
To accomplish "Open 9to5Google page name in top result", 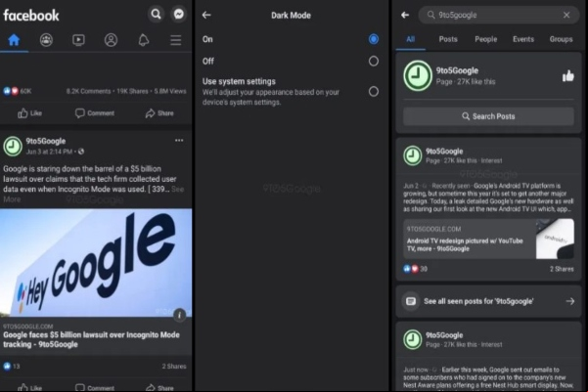I will pyautogui.click(x=457, y=70).
